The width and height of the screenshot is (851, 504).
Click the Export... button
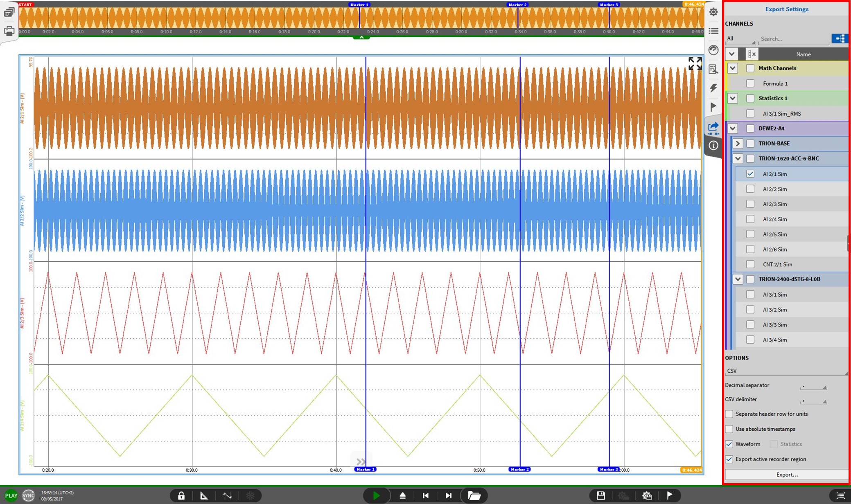pos(786,475)
